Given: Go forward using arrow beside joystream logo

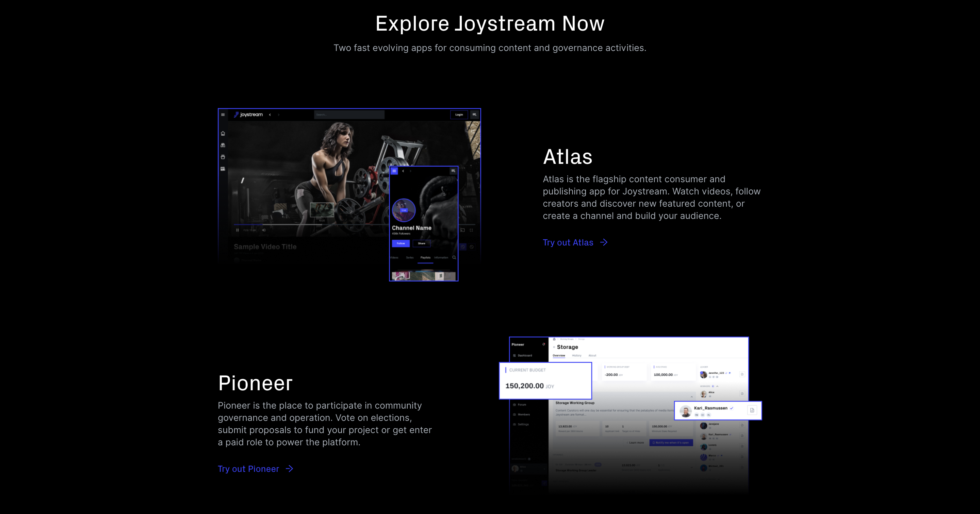Looking at the screenshot, I should click(x=278, y=115).
